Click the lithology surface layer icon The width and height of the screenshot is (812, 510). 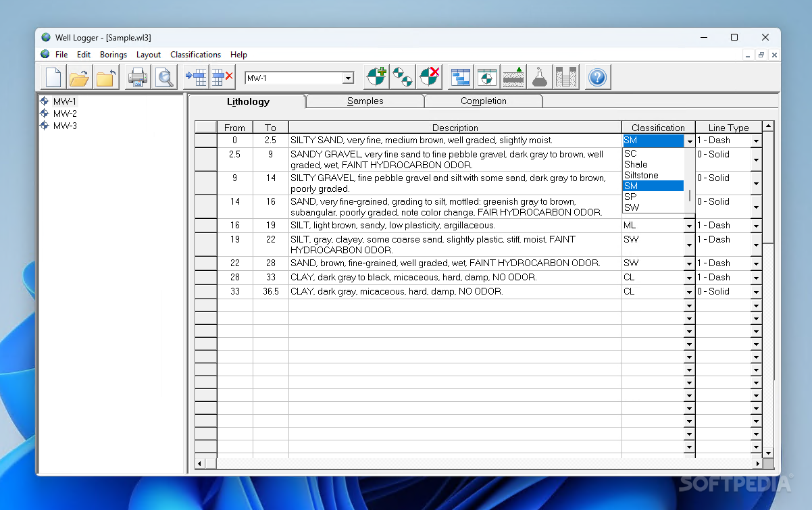click(x=513, y=77)
